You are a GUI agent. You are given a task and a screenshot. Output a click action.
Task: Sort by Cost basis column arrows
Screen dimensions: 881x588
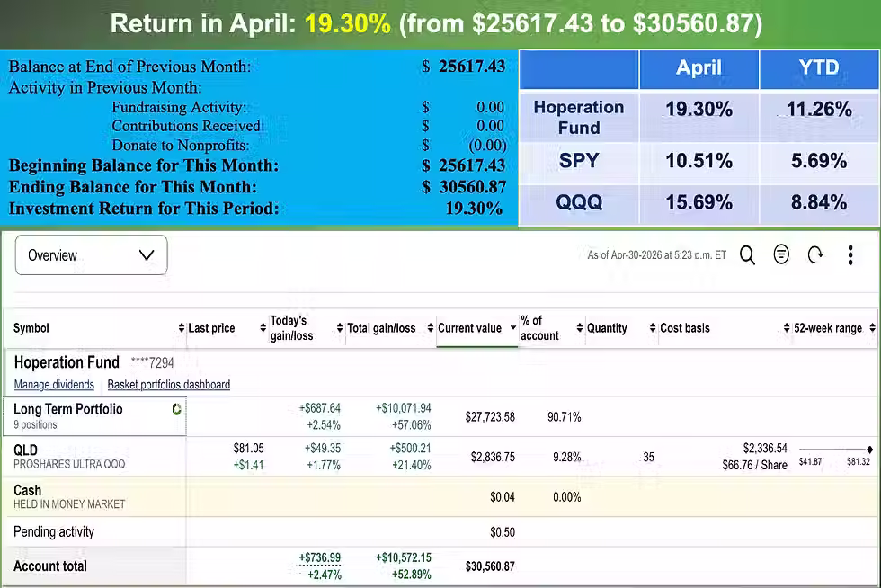(786, 328)
